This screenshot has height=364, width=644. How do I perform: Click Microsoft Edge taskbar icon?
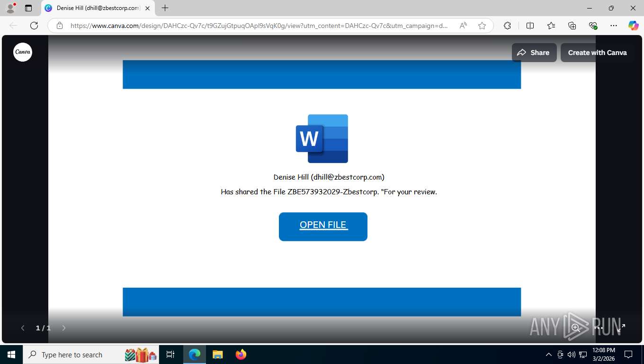click(x=195, y=355)
